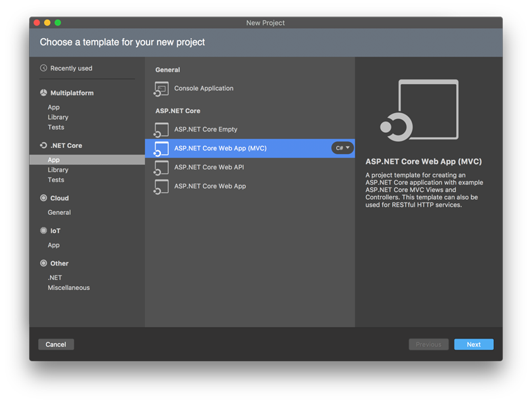532x403 pixels.
Task: Click the Cloud heading label
Action: coord(59,199)
